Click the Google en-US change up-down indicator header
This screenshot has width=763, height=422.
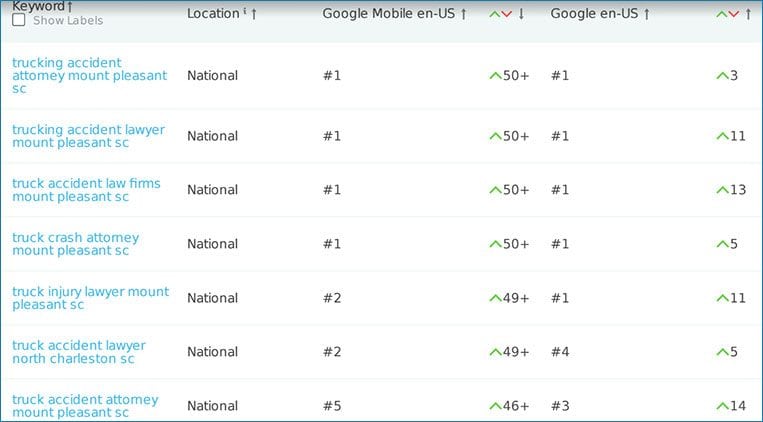click(728, 14)
